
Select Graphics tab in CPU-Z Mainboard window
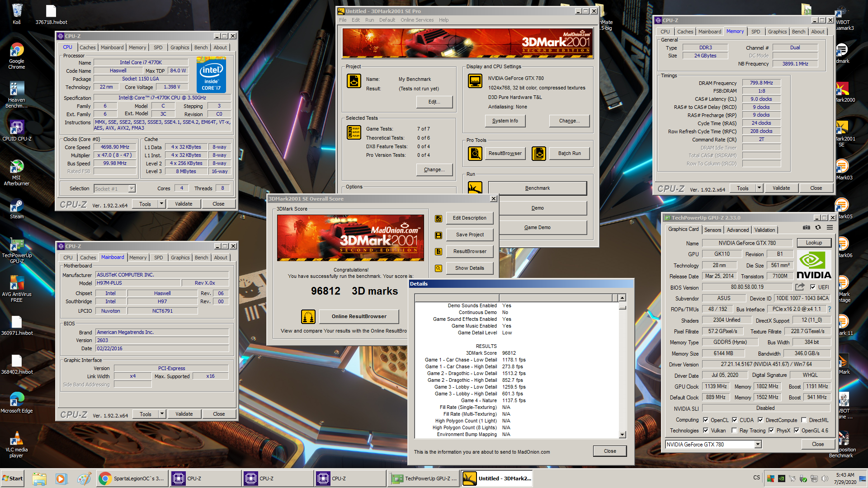[180, 258]
